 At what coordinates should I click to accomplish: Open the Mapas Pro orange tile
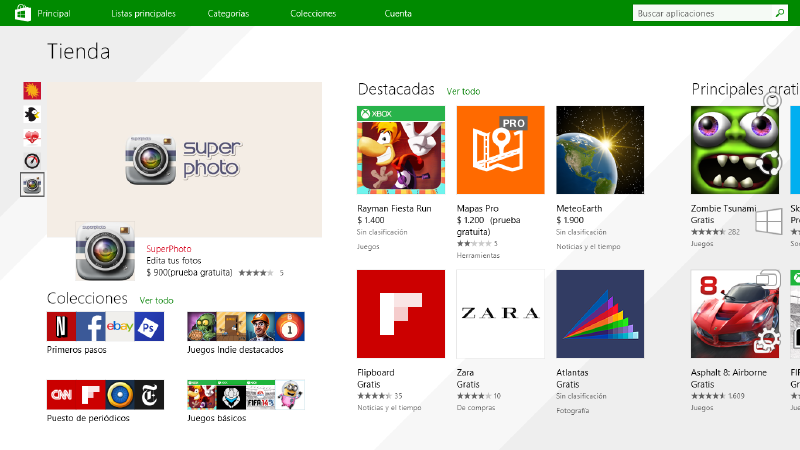click(x=501, y=150)
